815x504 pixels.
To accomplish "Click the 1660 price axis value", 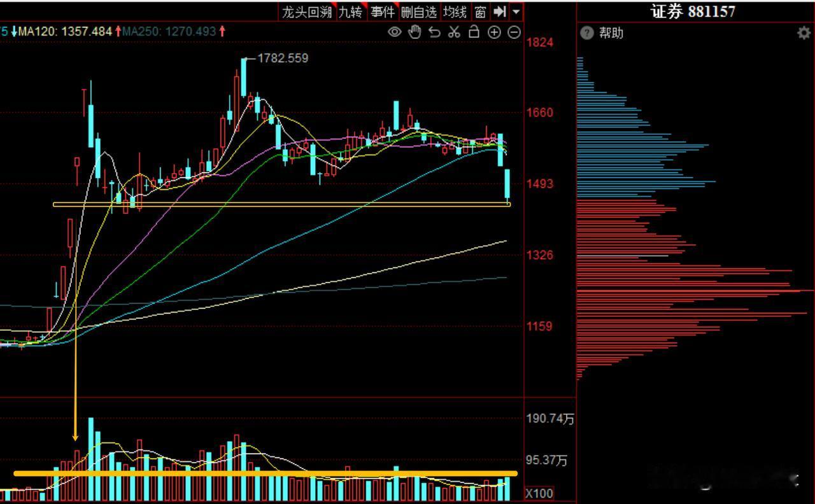I will coord(540,113).
